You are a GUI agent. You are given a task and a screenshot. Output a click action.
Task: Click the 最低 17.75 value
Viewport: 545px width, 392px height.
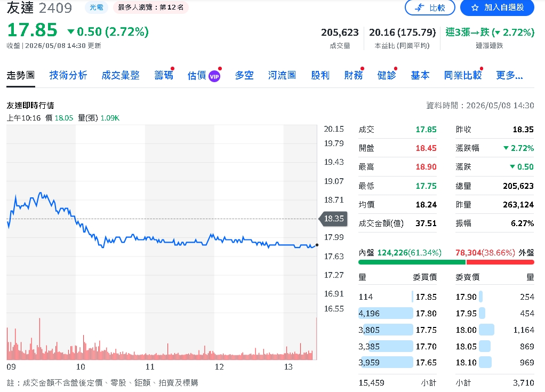point(426,186)
